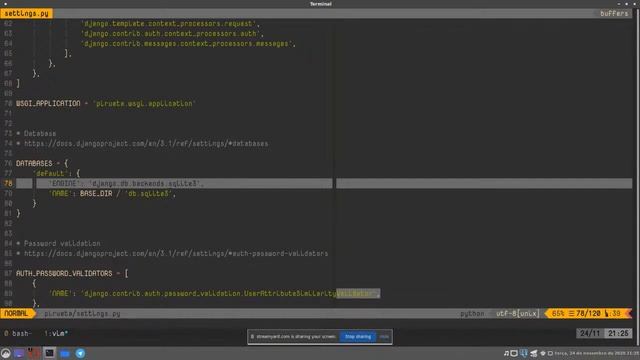
Task: Click the context_processors.auth string
Action: click(x=170, y=33)
